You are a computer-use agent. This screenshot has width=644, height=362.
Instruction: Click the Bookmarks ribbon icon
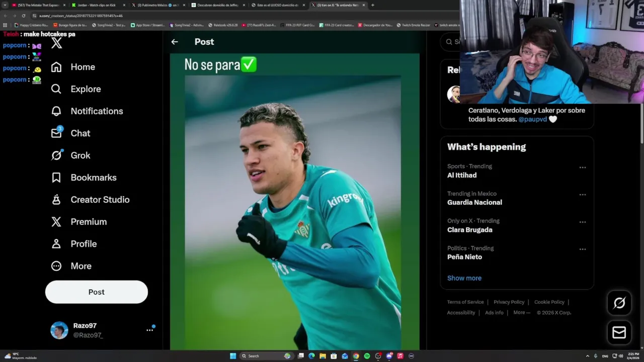pyautogui.click(x=56, y=177)
